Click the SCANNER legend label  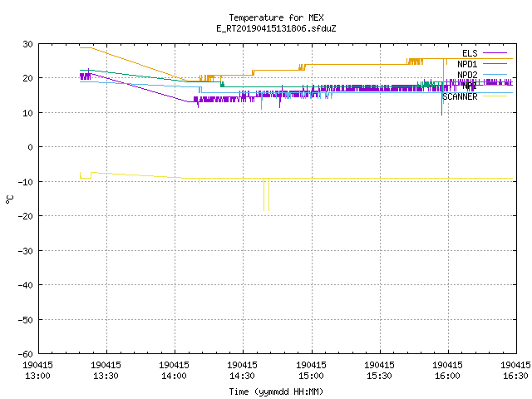[x=460, y=96]
